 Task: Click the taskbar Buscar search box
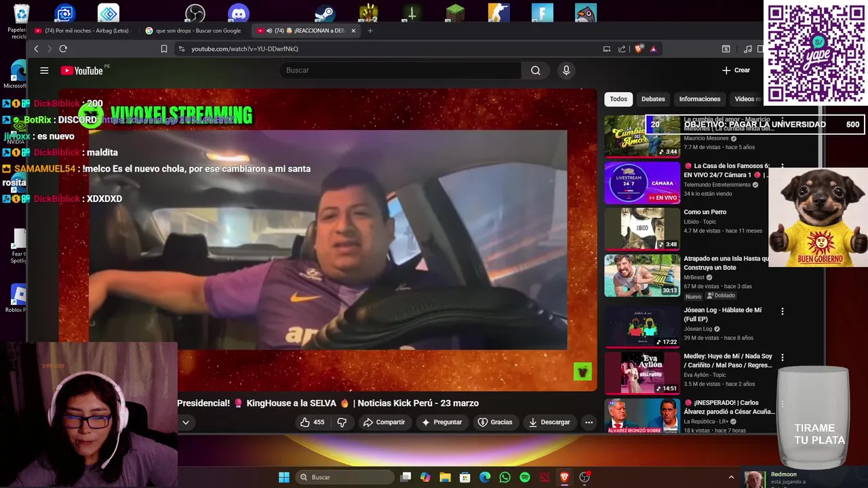346,477
